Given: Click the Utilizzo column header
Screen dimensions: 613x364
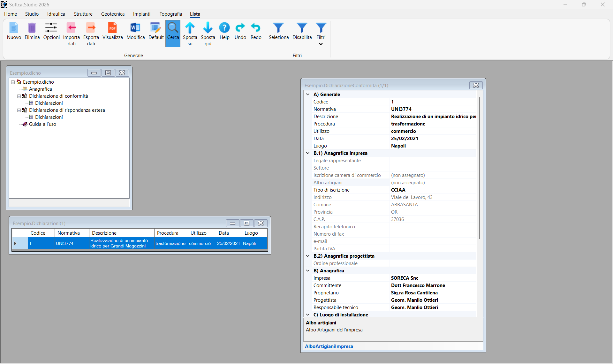Looking at the screenshot, I should pos(202,233).
